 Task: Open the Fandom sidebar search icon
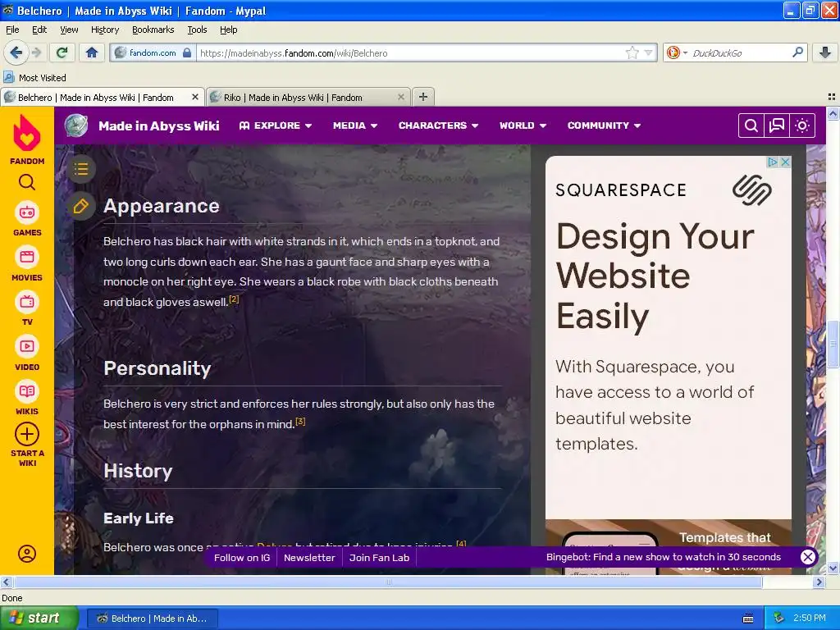[27, 182]
